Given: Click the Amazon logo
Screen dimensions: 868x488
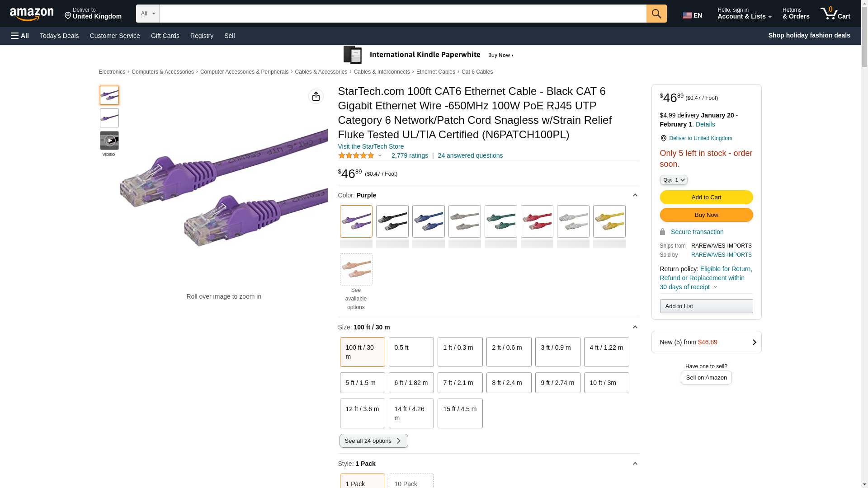Looking at the screenshot, I should [32, 14].
